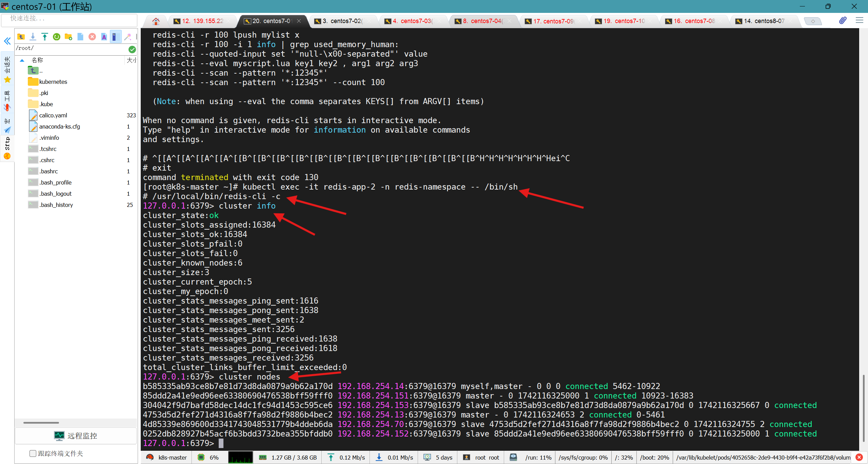
Task: Click the upload file toolbar icon
Action: [44, 37]
